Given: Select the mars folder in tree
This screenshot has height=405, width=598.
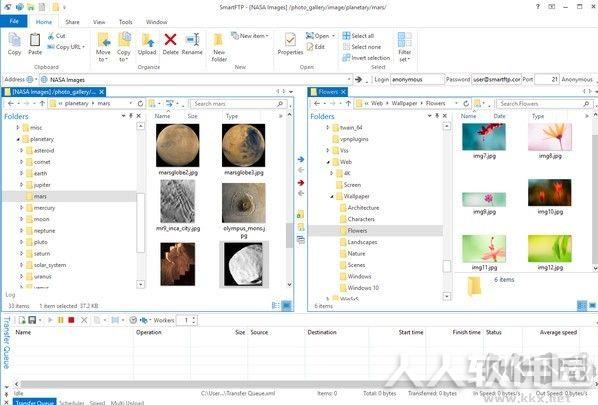Looking at the screenshot, I should [40, 196].
